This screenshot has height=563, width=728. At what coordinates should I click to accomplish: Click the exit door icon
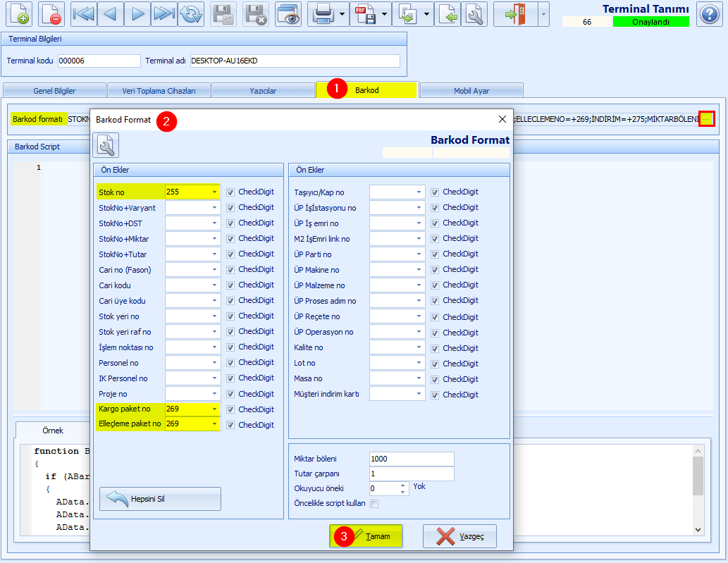516,14
